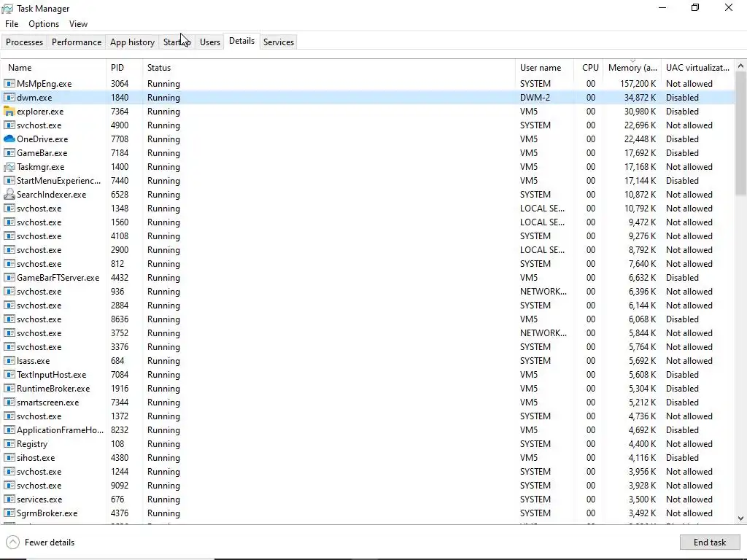Click the TextInputHost.exe icon

[x=9, y=374]
